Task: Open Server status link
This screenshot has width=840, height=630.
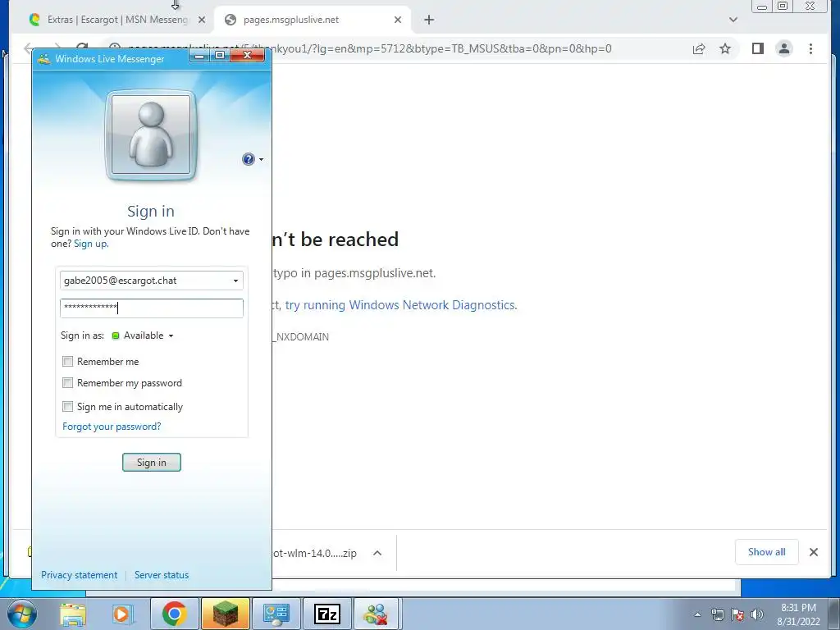Action: [x=162, y=575]
